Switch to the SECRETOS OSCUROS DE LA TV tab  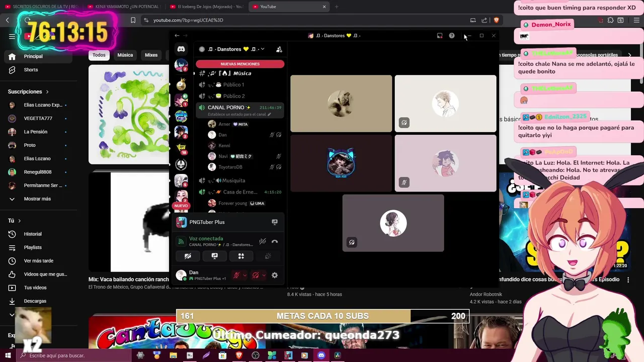42,7
